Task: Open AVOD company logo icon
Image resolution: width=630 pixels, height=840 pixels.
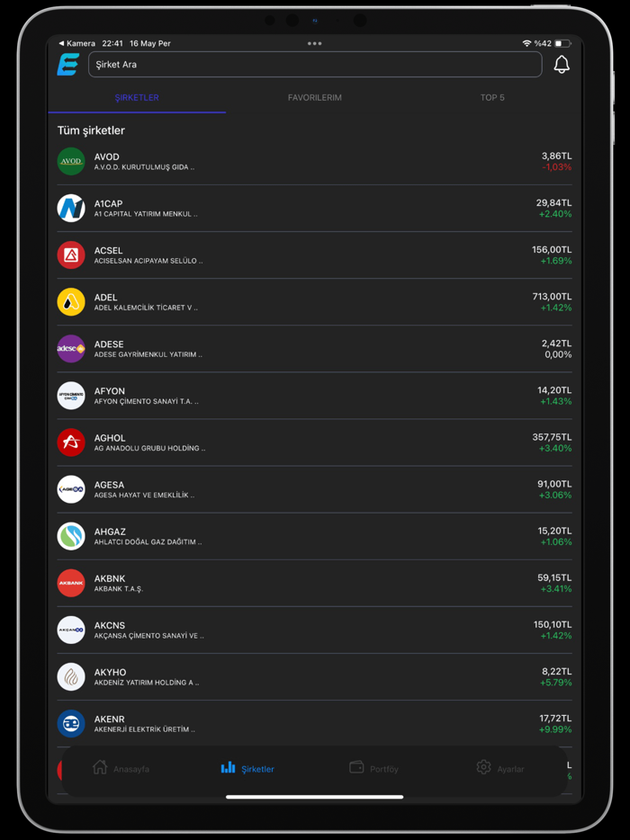Action: tap(71, 162)
